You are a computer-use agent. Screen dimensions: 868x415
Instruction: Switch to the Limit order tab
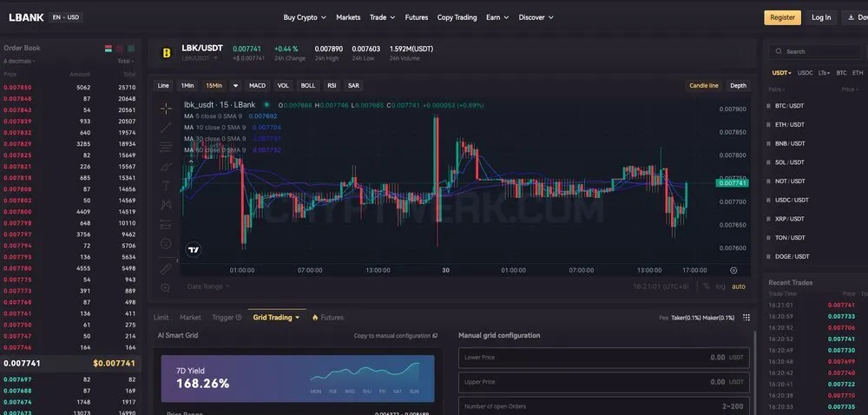[x=161, y=318]
